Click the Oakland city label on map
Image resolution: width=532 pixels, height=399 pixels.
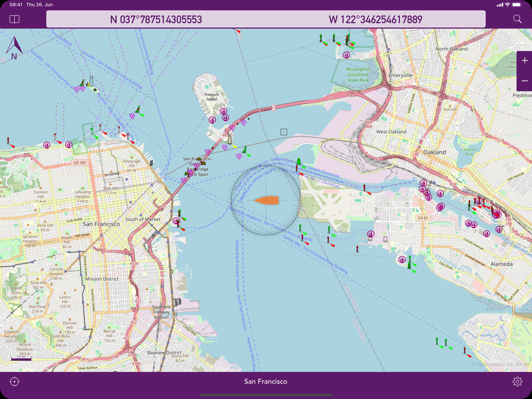434,152
